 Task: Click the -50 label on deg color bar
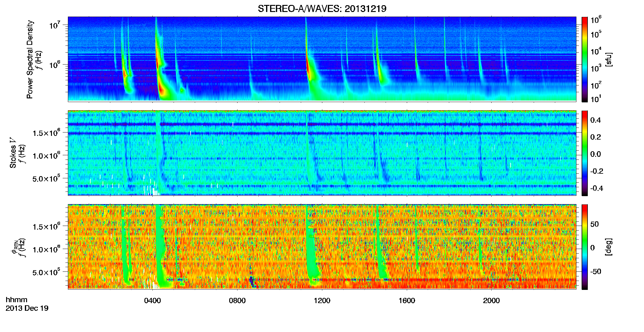595,271
